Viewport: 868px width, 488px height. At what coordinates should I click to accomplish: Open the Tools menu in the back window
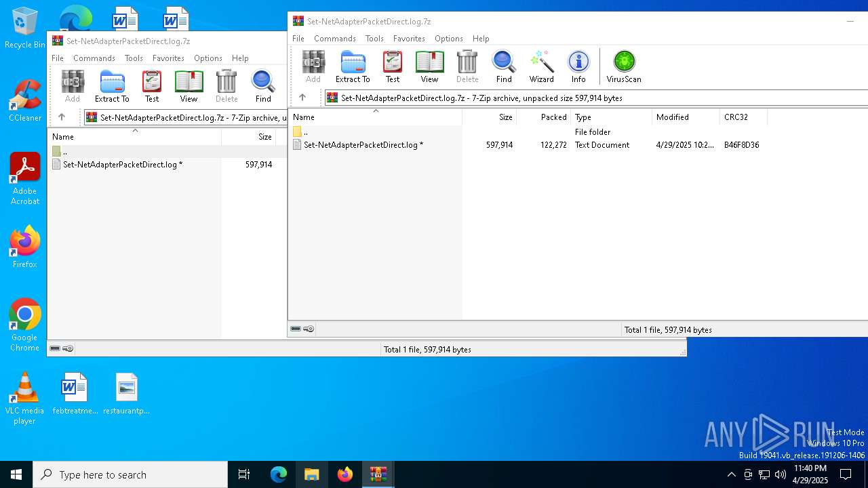click(x=134, y=58)
